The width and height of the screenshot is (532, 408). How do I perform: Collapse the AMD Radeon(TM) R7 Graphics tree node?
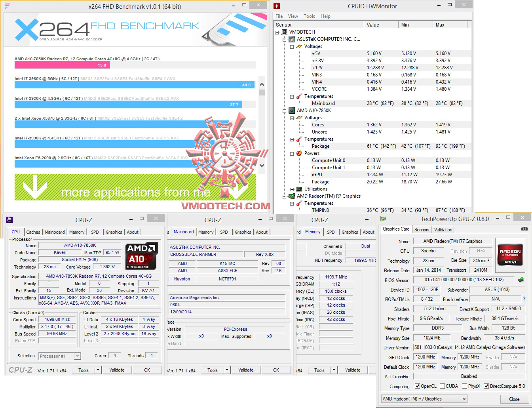[285, 196]
